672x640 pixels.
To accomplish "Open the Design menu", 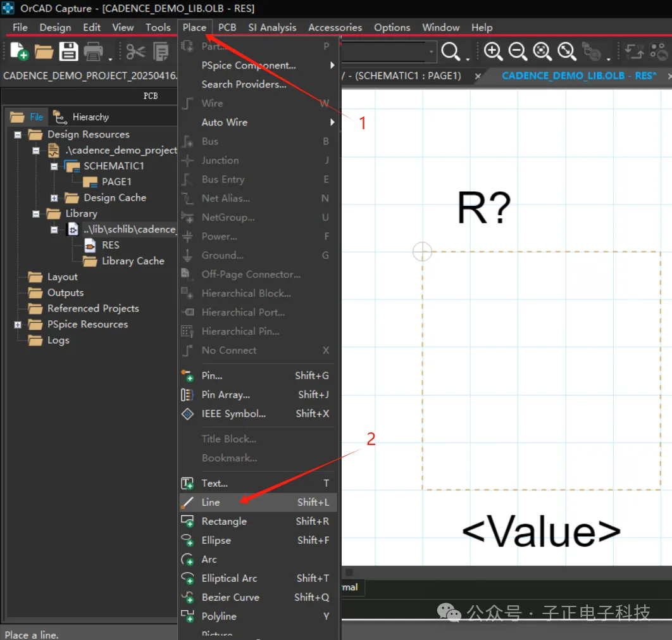I will 55,27.
